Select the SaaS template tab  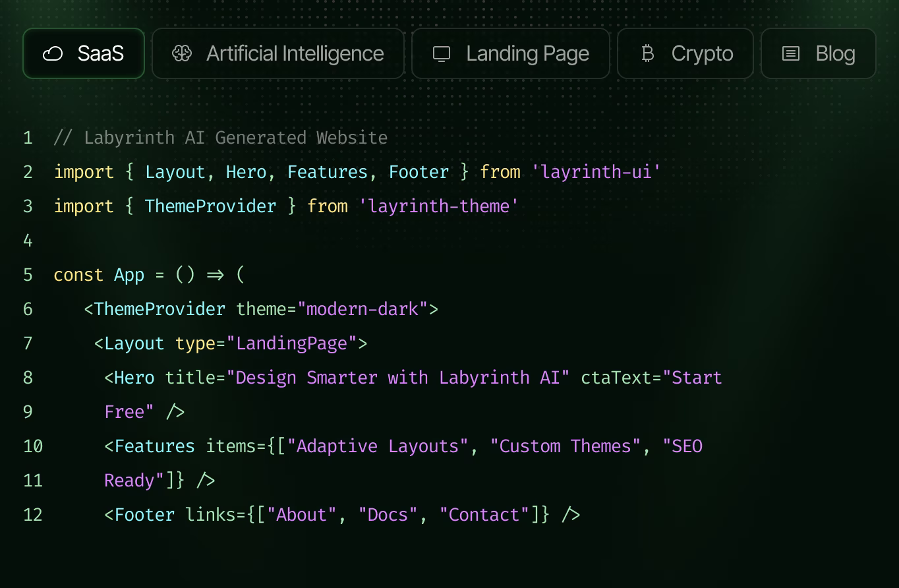(x=84, y=53)
